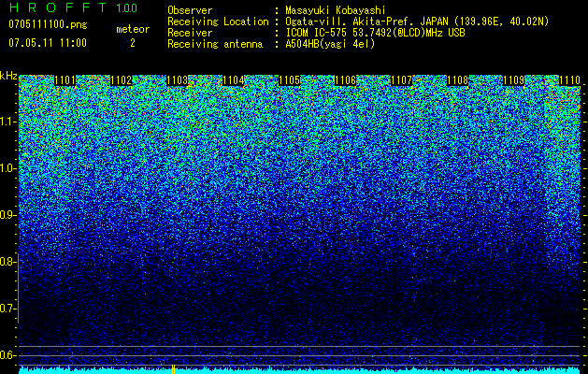Click the HROFFT 1.0.0 title text
The height and width of the screenshot is (374, 588).
[x=73, y=7]
